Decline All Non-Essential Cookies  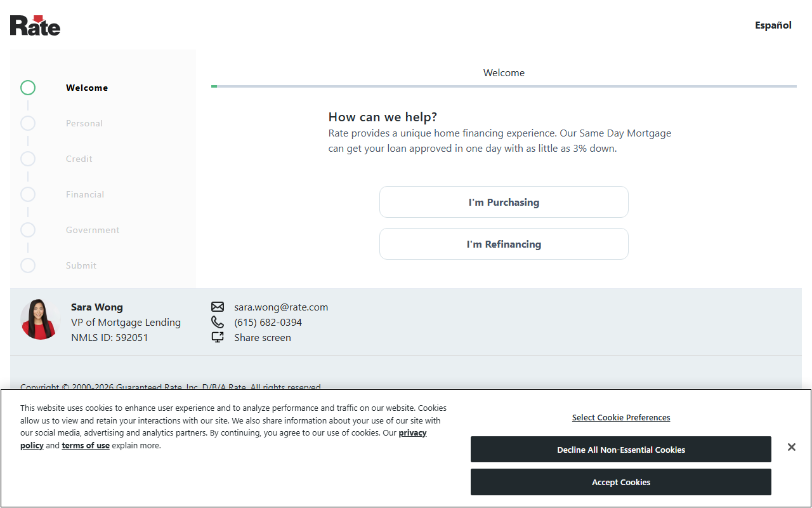(621, 450)
